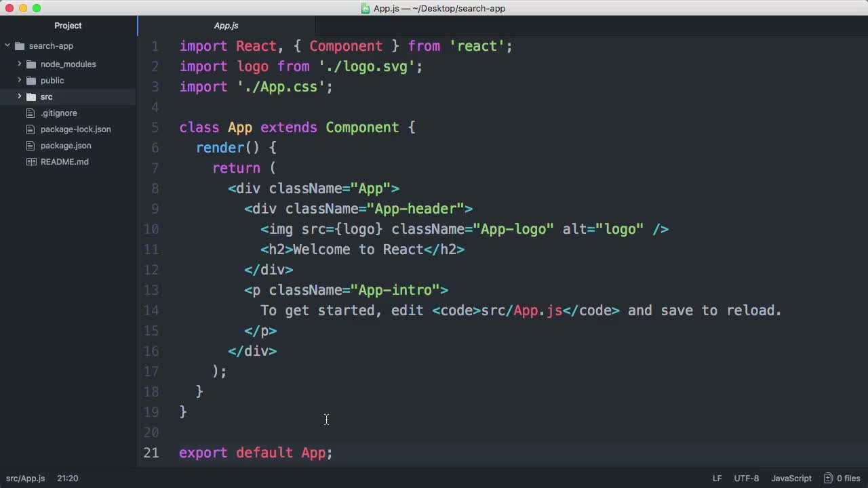Screen dimensions: 868x488
Task: Change the JavaScript grammar in status bar
Action: [791, 479]
